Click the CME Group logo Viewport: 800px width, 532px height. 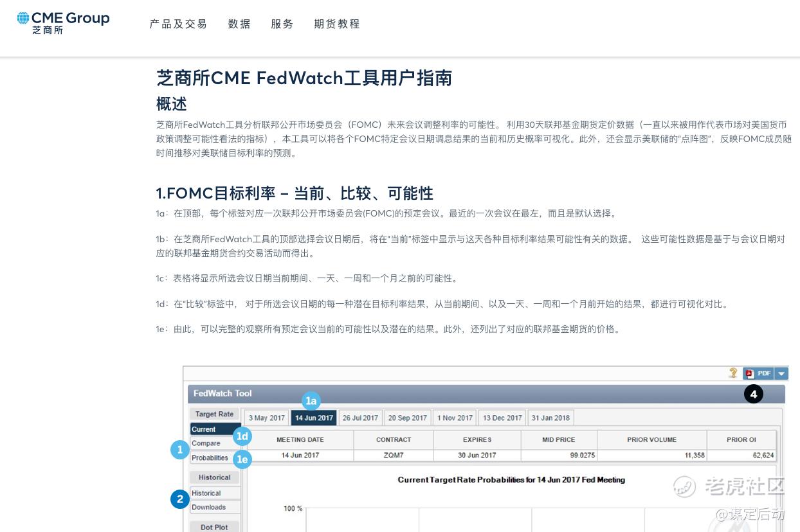point(63,23)
